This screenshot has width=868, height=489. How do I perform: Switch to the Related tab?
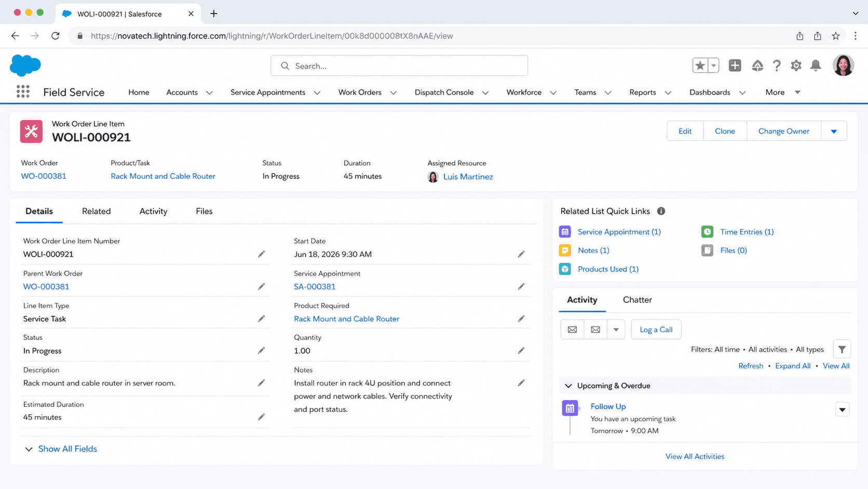[96, 211]
